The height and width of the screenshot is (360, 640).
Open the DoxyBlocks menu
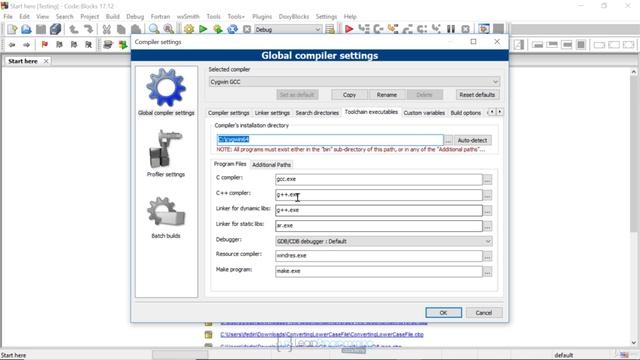[x=293, y=16]
